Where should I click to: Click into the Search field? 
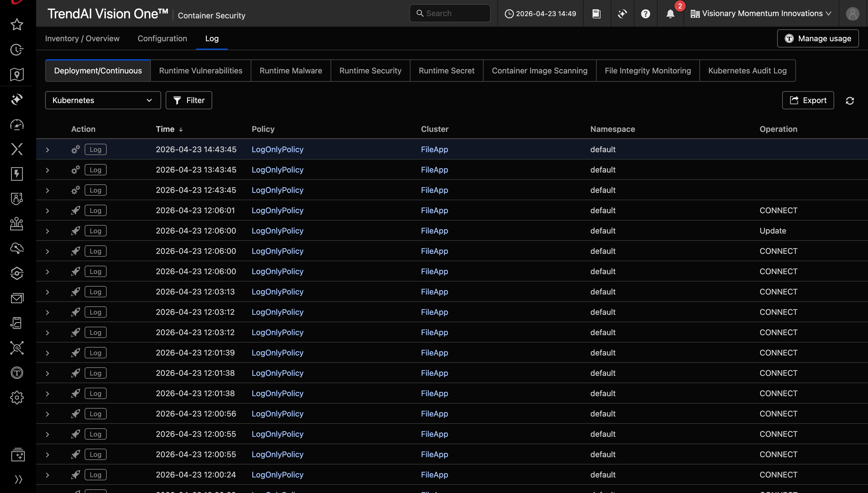[x=450, y=13]
